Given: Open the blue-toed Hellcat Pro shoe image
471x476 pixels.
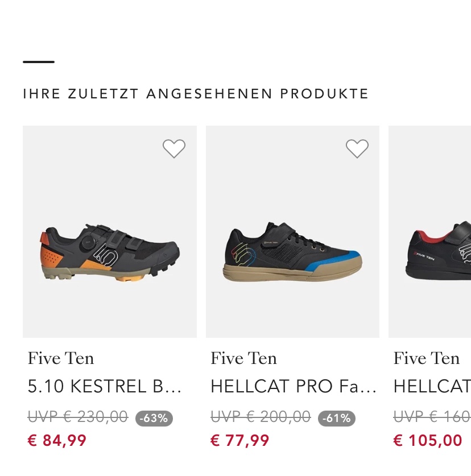Looking at the screenshot, I should tap(292, 253).
